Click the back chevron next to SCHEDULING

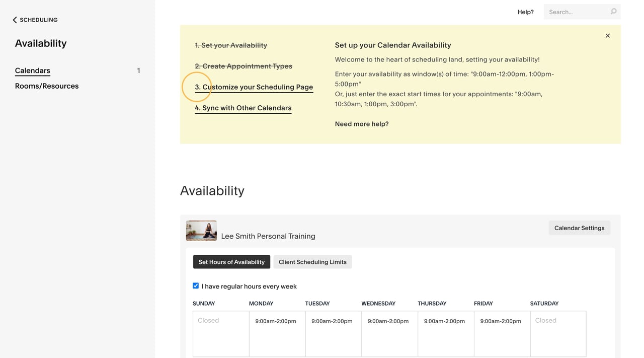point(13,20)
